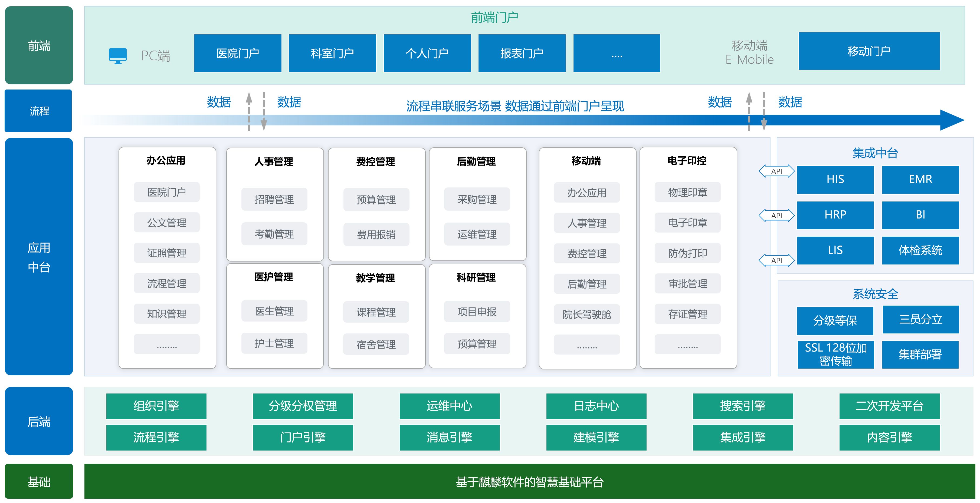The width and height of the screenshot is (980, 503).
Task: Select 防伪打印 under 电子印控
Action: (687, 253)
